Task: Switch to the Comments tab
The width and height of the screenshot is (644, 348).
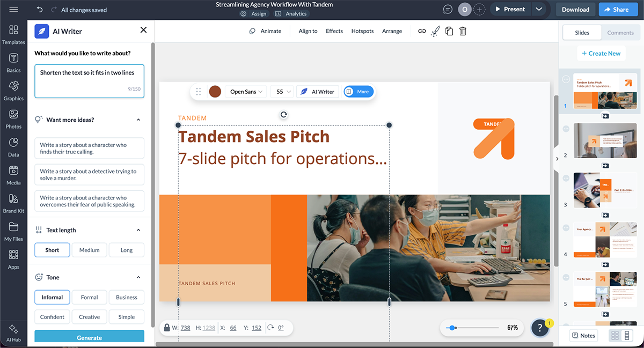Action: (620, 33)
